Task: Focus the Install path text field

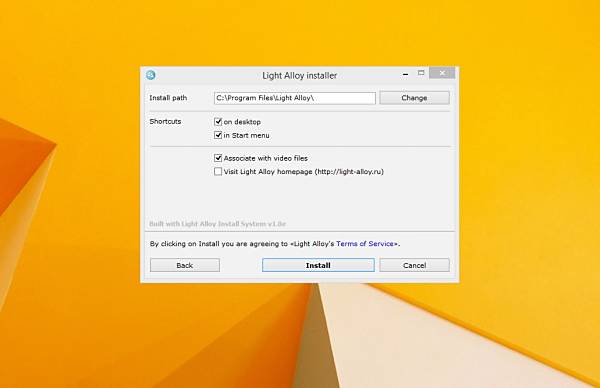Action: [295, 98]
